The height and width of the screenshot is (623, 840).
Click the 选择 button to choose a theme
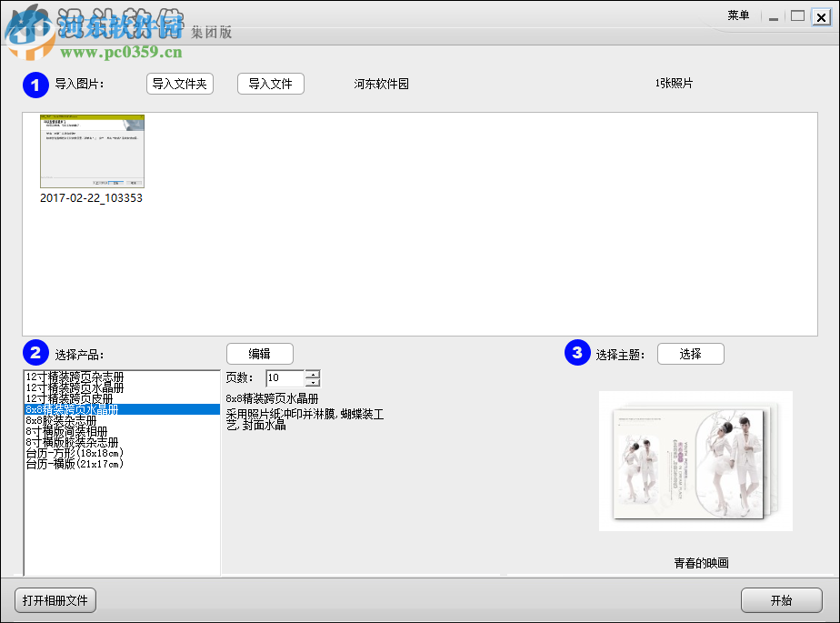[x=690, y=353]
